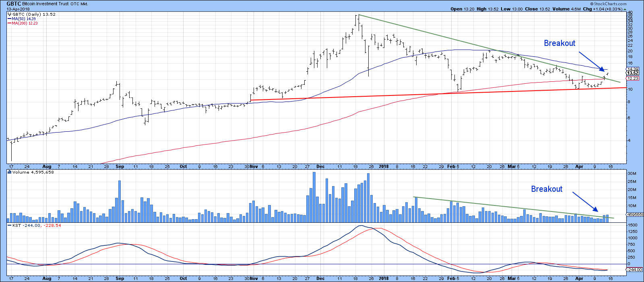Click the 4595658 volume tag on the right axis
644x282 pixels.
pyautogui.click(x=635, y=215)
